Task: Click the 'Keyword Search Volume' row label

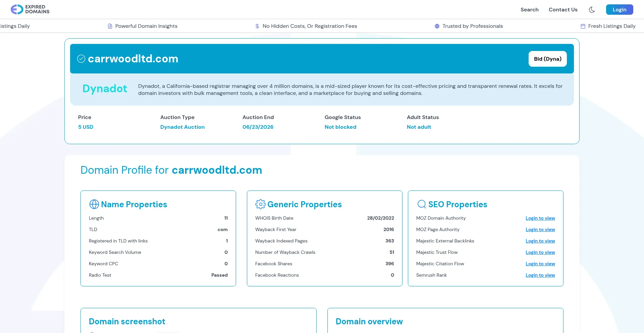Action: point(115,253)
